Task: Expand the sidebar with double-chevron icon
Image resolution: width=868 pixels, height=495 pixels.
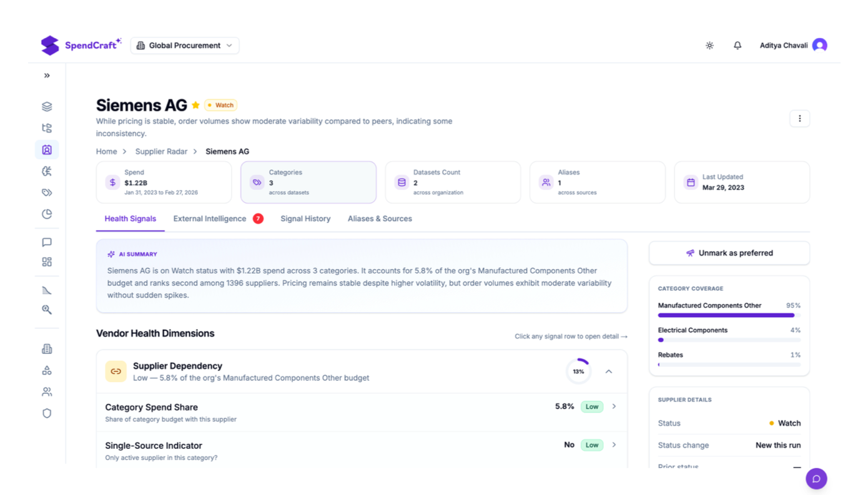Action: coord(47,76)
